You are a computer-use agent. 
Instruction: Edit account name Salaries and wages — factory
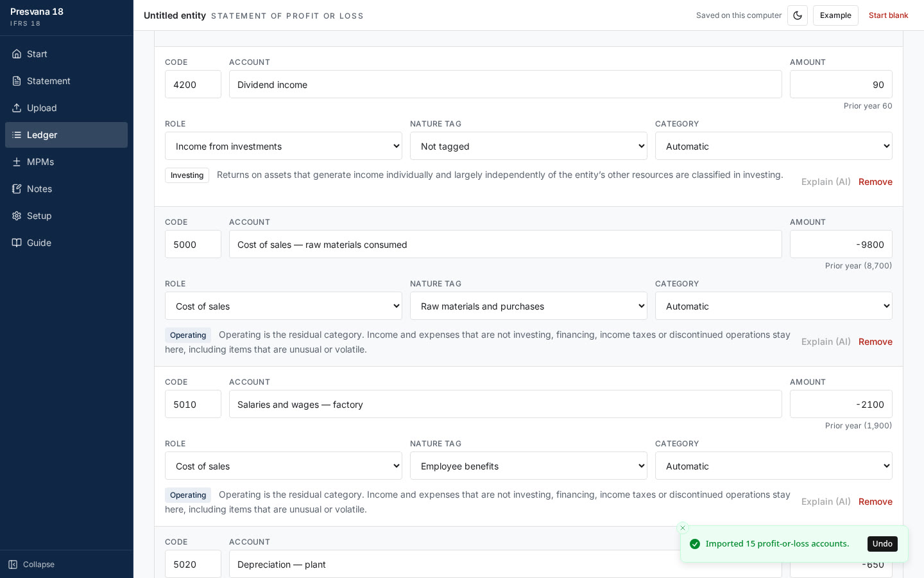coord(506,404)
